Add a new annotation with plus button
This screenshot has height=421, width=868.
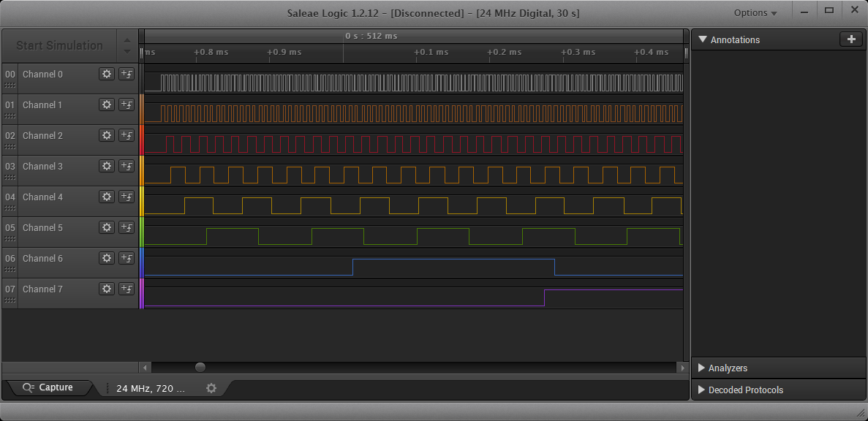pyautogui.click(x=850, y=39)
